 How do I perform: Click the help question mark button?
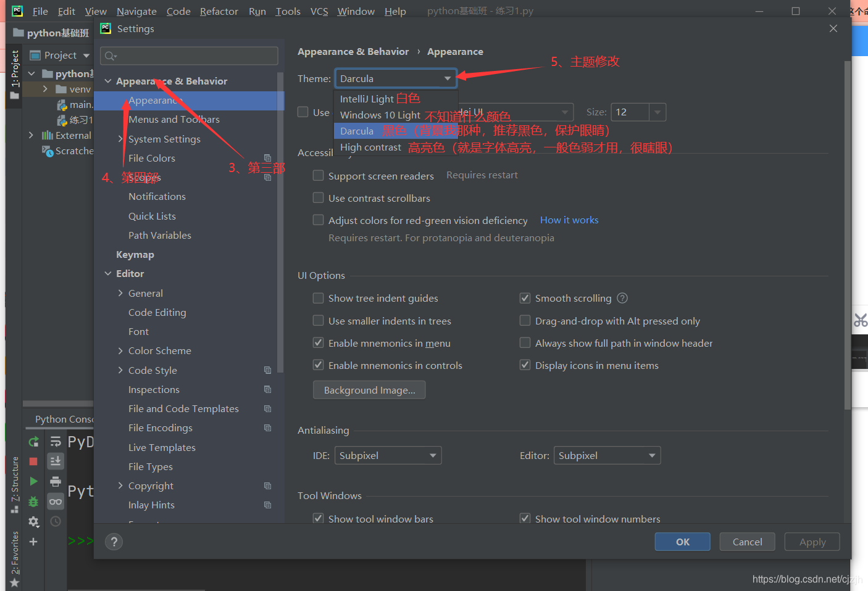point(114,542)
